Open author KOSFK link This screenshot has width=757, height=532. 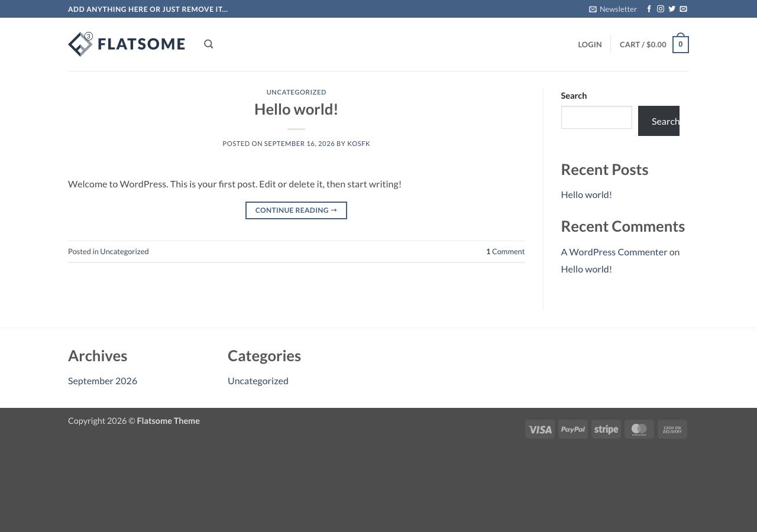[x=358, y=144]
